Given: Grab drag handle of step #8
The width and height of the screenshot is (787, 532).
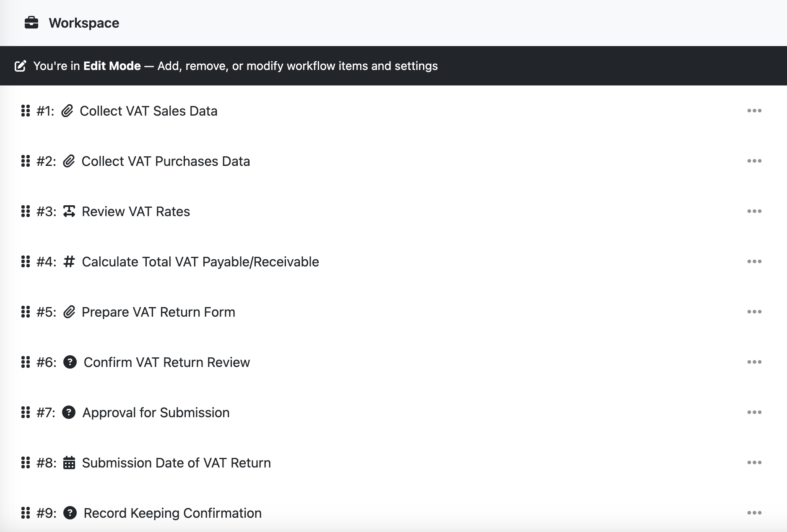Looking at the screenshot, I should tap(26, 462).
